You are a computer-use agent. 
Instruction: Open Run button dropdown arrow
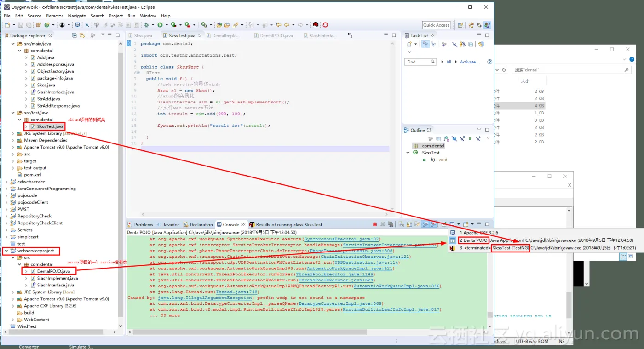coord(167,25)
